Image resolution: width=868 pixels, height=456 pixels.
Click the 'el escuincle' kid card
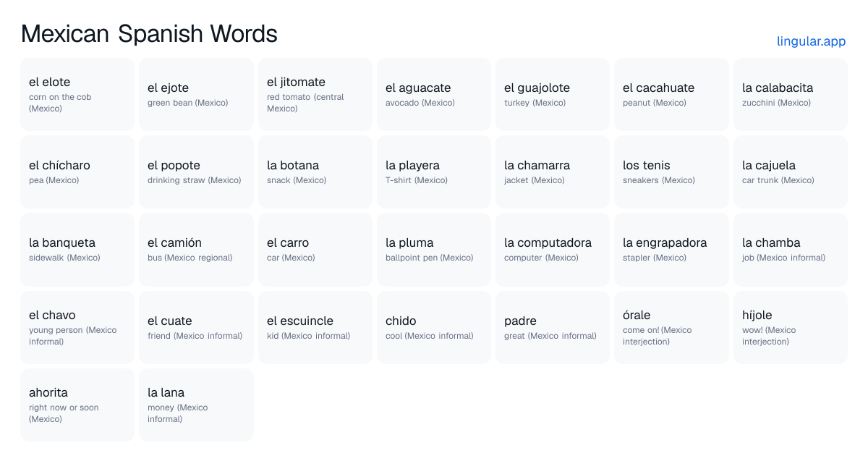pyautogui.click(x=315, y=327)
